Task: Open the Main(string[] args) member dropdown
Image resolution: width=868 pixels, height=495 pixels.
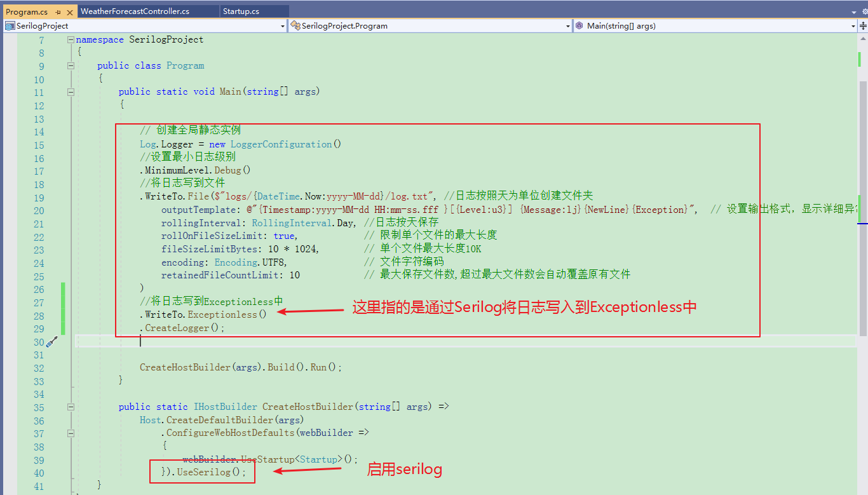Action: click(853, 26)
